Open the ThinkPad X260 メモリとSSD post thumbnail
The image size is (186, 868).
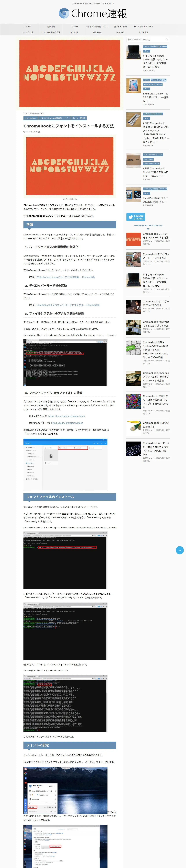[x=133, y=194]
